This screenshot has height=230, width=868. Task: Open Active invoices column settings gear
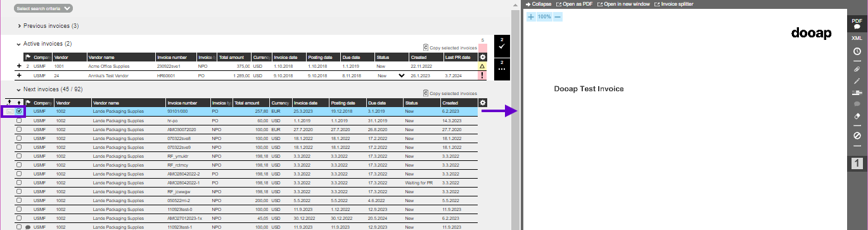coord(483,57)
